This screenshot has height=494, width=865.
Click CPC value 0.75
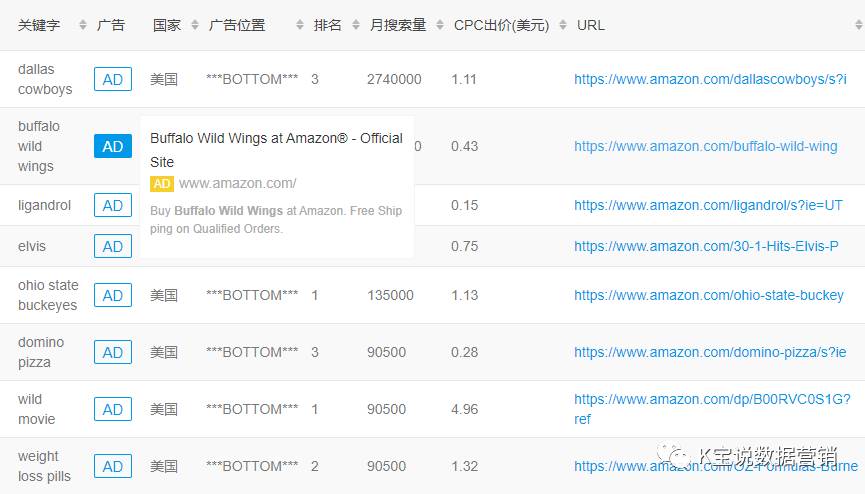point(464,246)
